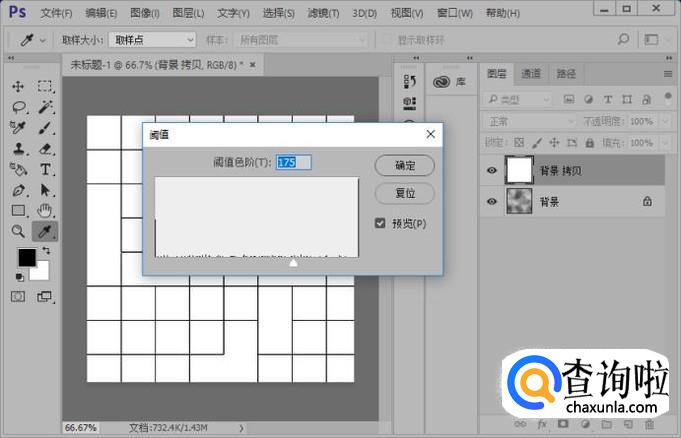The image size is (681, 438).
Task: Toggle Quick Mask mode
Action: point(18,297)
